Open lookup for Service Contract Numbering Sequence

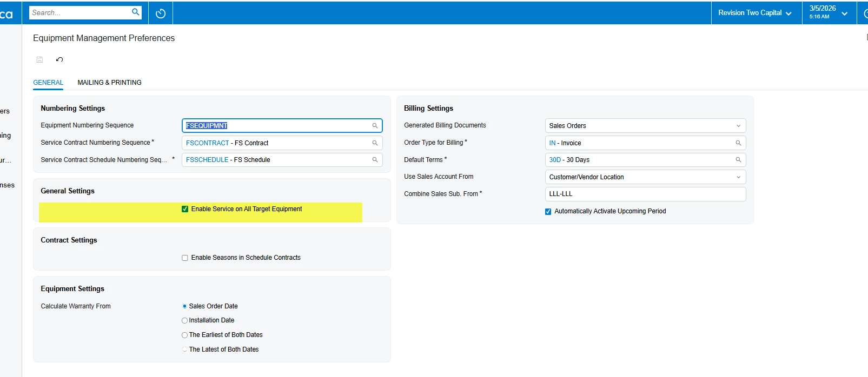(x=375, y=143)
